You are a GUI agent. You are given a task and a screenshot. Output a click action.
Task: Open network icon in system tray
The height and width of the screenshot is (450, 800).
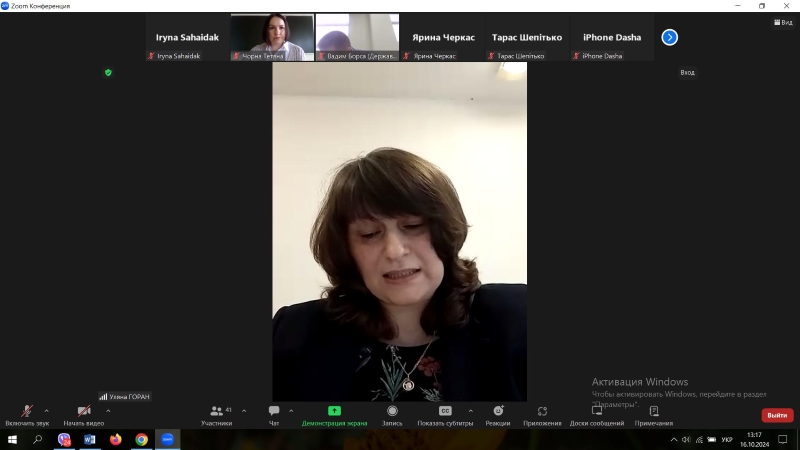pos(699,439)
